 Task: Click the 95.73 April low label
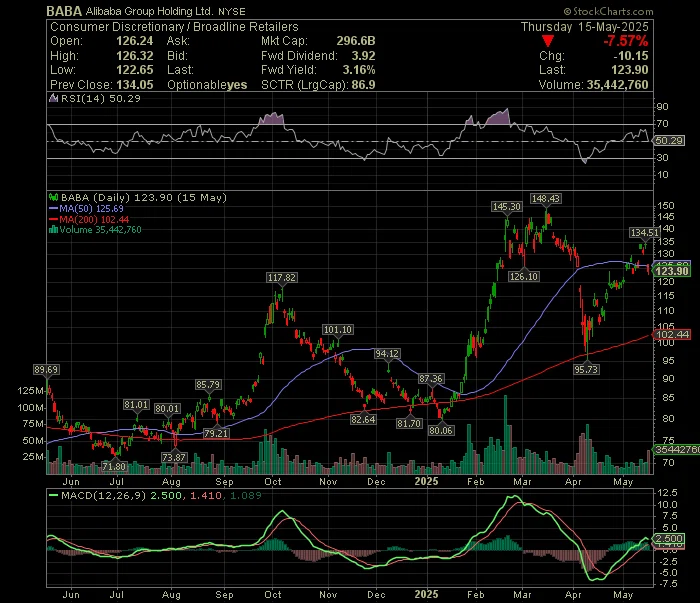click(586, 370)
